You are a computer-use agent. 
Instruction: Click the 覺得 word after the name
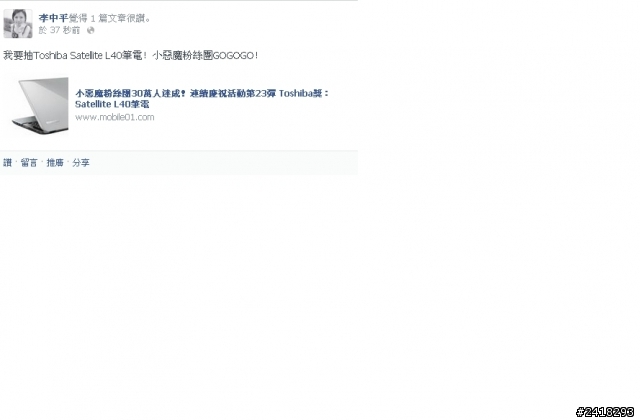click(78, 18)
